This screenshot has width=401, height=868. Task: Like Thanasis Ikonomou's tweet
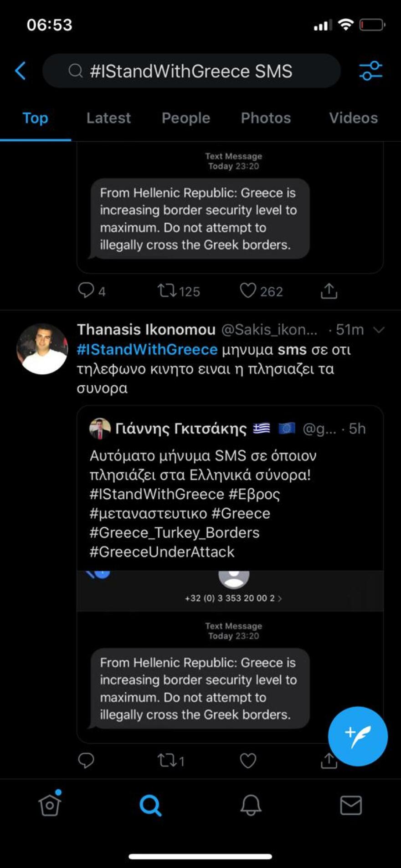(248, 760)
